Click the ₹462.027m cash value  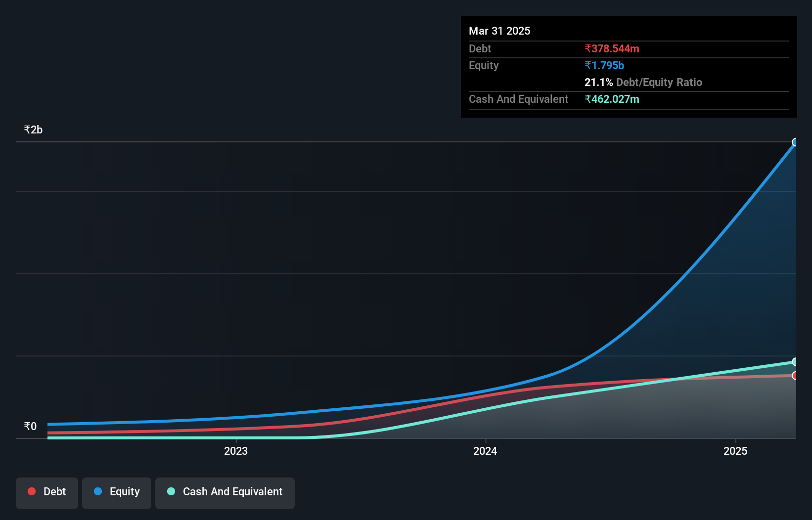click(612, 99)
